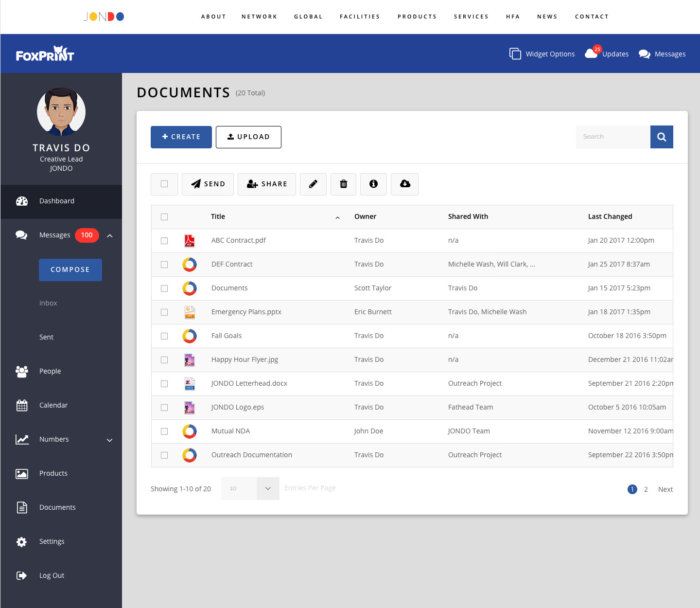Click the Numbers chart icon
The width and height of the screenshot is (700, 608).
pos(22,439)
